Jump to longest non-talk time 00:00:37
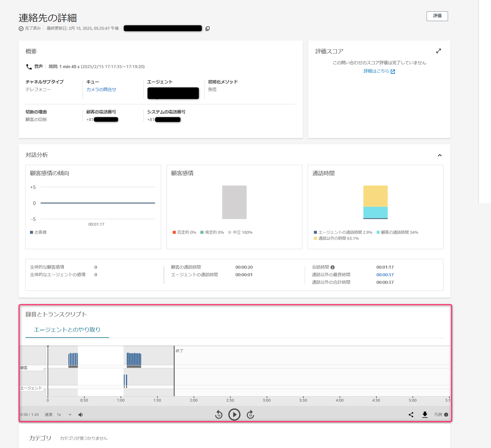The image size is (491, 448). point(385,275)
